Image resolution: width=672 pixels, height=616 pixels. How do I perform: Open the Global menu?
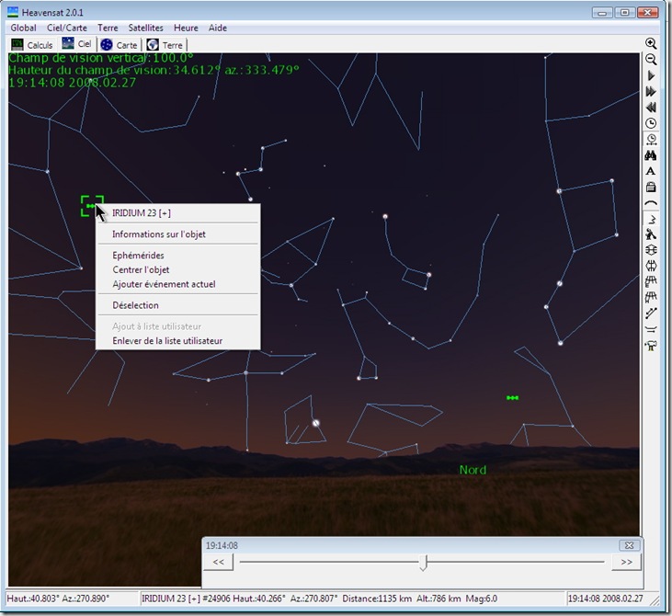tap(24, 28)
